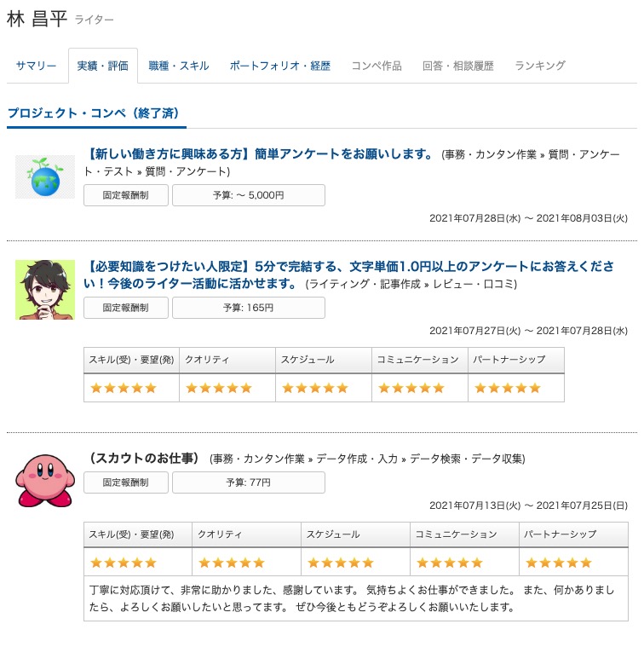
Task: Go to the コンペ作品 tab
Action: tap(377, 66)
